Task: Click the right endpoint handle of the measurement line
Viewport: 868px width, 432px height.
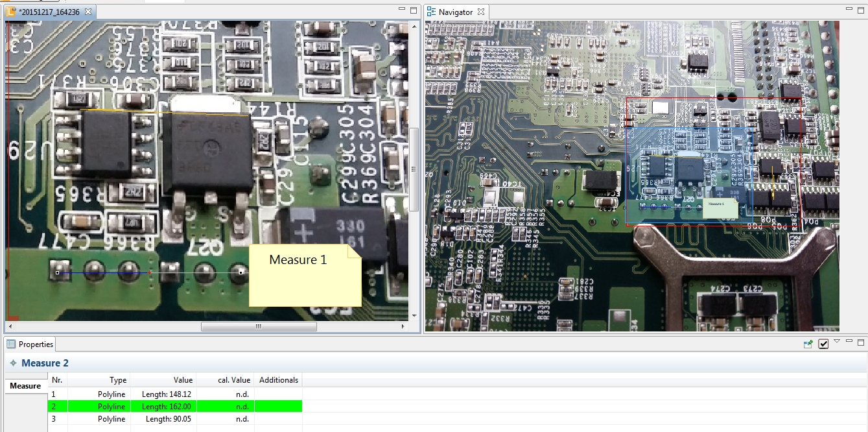Action: (x=240, y=272)
